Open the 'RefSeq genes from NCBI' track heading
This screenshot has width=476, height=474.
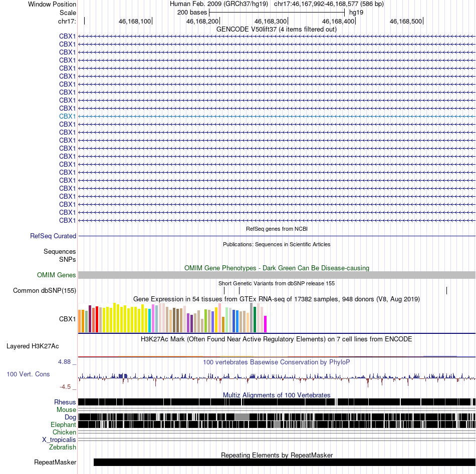click(277, 229)
